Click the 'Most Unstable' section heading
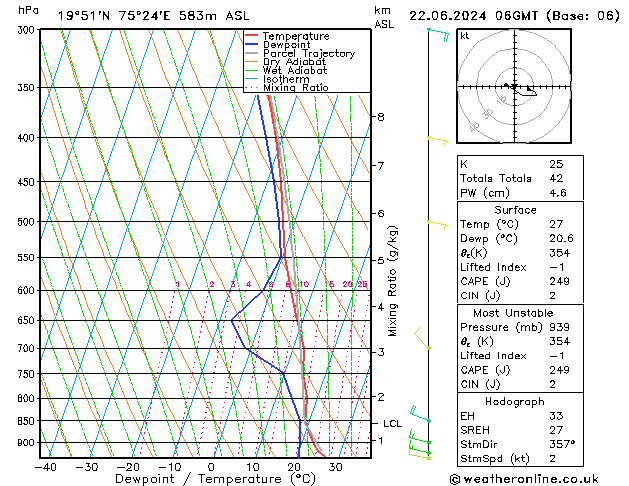 click(x=513, y=313)
